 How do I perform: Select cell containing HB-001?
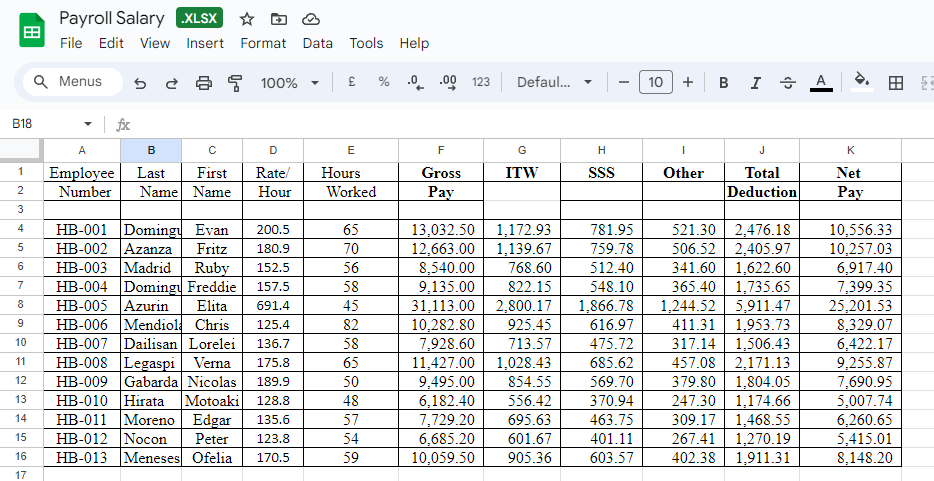(x=82, y=229)
